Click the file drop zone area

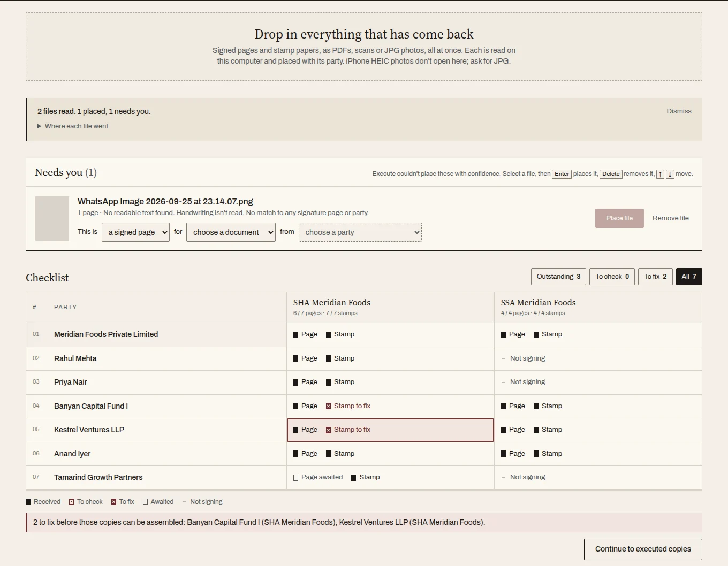tap(364, 47)
